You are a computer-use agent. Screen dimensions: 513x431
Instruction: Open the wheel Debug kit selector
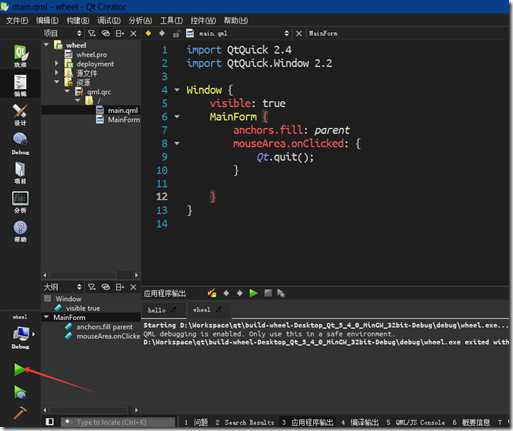coord(20,332)
